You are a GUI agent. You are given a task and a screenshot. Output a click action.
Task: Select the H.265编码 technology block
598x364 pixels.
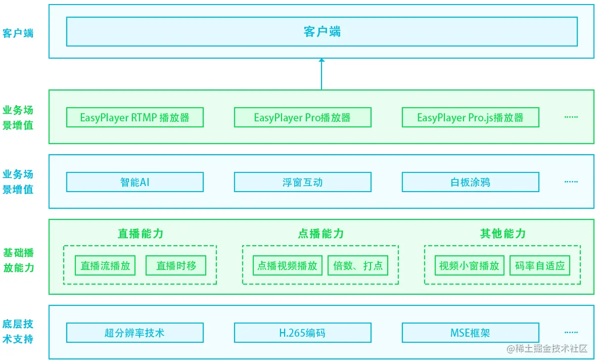coord(302,332)
